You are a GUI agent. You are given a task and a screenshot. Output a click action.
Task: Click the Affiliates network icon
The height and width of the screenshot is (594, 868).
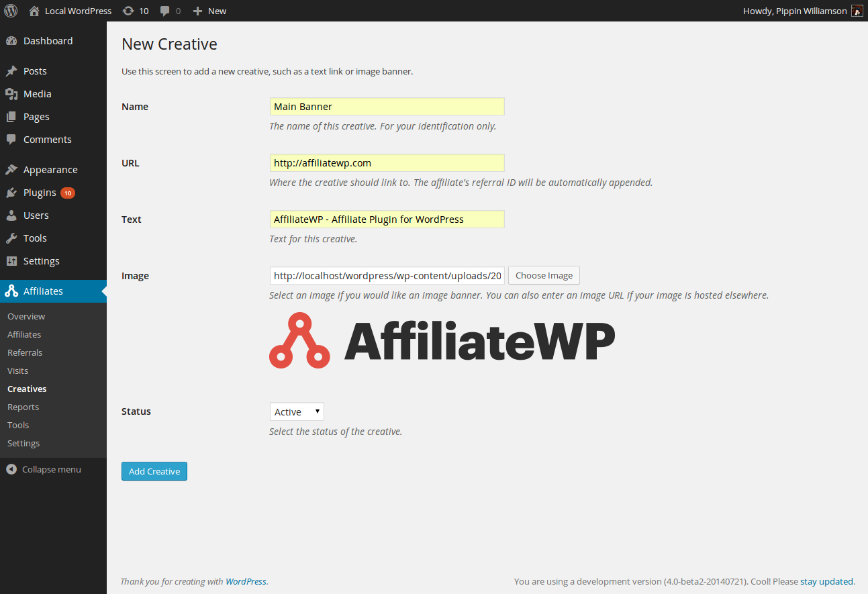pyautogui.click(x=11, y=291)
